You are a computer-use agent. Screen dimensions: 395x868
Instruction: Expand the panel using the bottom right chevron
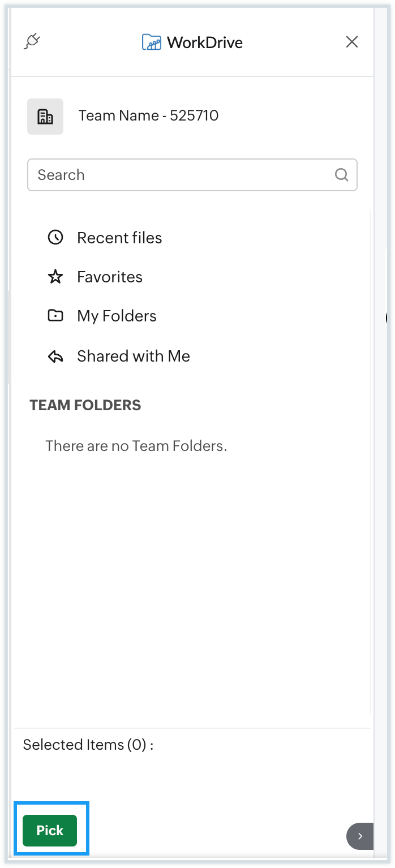[360, 836]
